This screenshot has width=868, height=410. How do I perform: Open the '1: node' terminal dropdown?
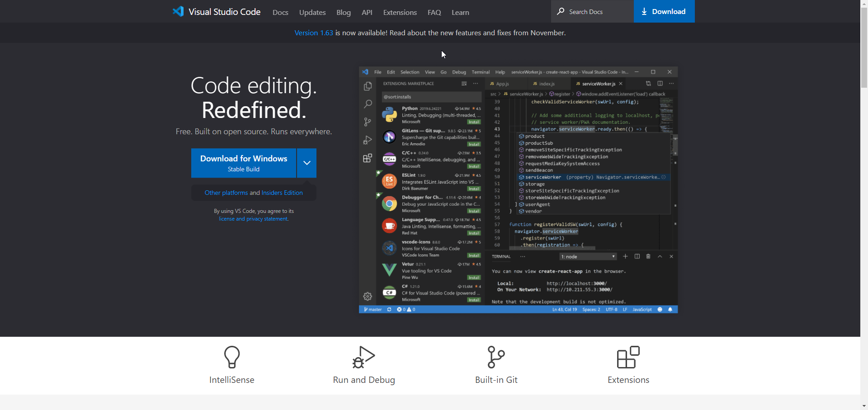(x=588, y=257)
